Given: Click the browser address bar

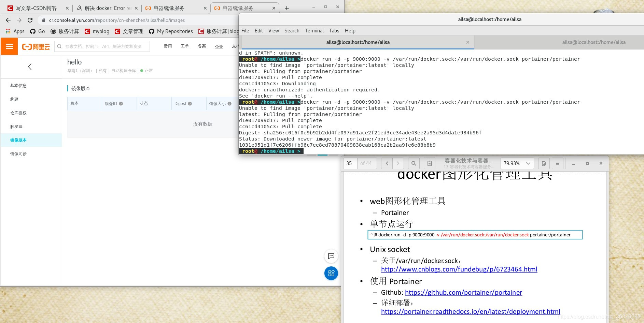Looking at the screenshot, I should coord(137,20).
